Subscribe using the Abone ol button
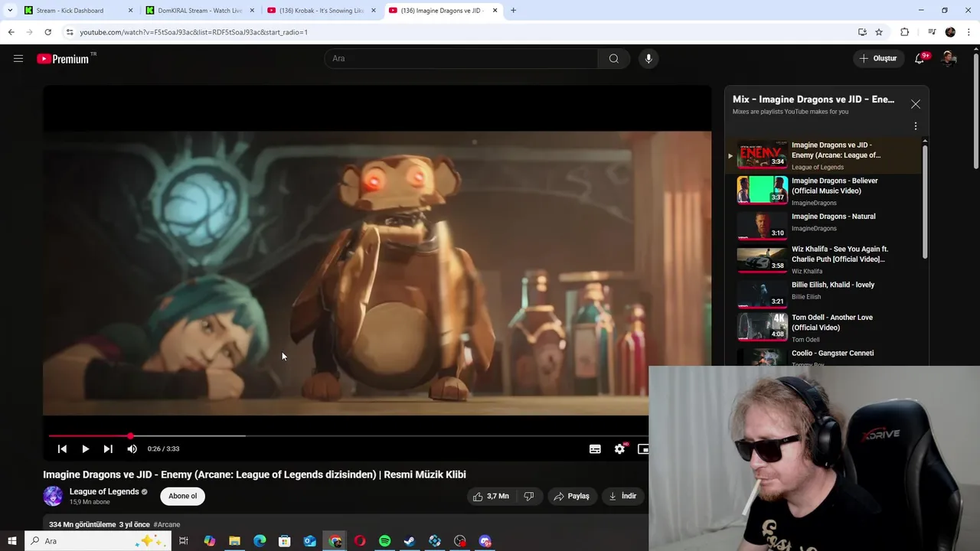The image size is (980, 551). 182,496
